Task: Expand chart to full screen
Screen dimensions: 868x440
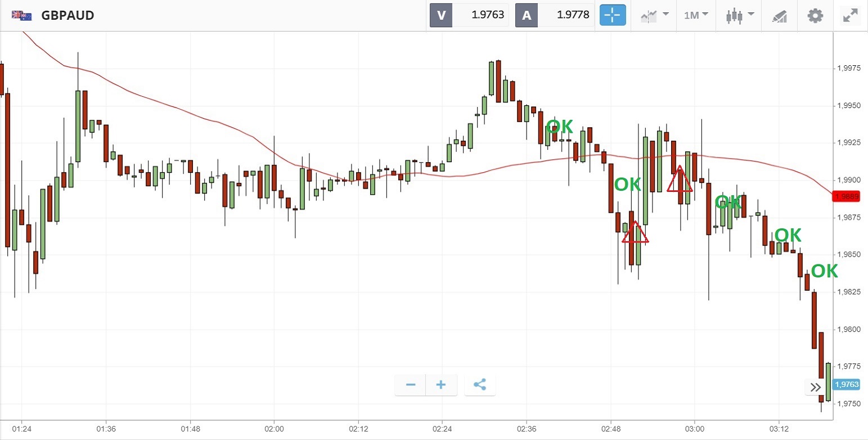Action: coord(849,15)
